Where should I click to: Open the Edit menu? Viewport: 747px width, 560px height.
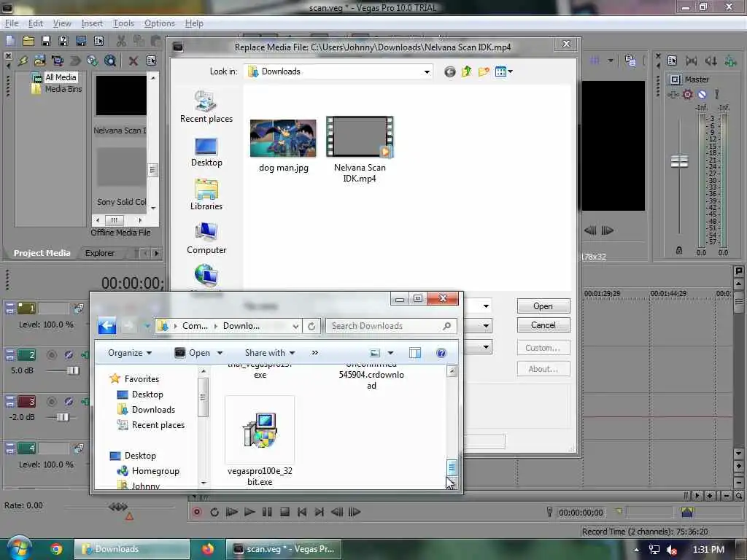point(35,23)
